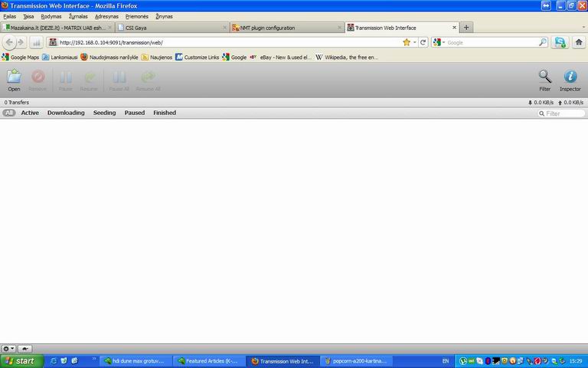The height and width of the screenshot is (368, 588).
Task: Click the uTorrent tray icon
Action: (x=463, y=361)
